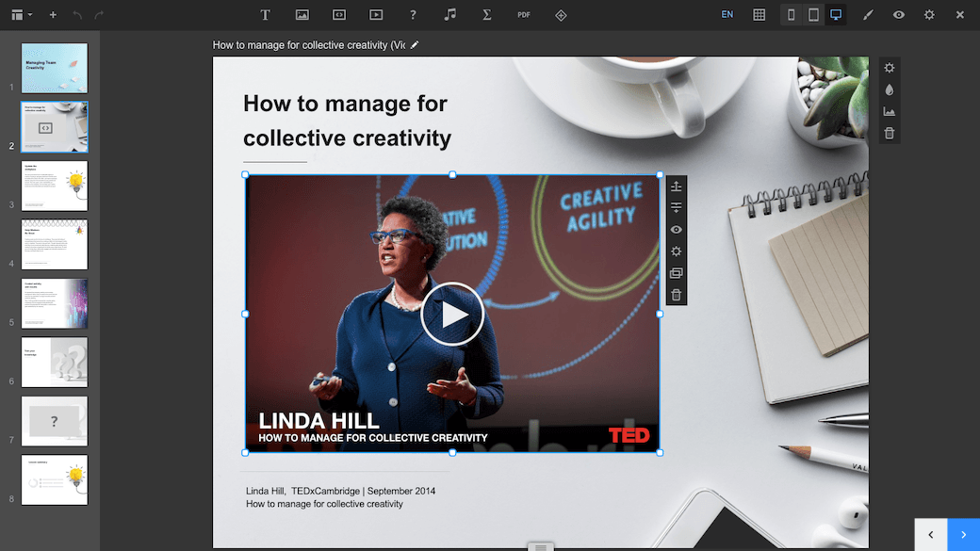Select slide 3 thumbnail with lightbulb

click(x=55, y=186)
